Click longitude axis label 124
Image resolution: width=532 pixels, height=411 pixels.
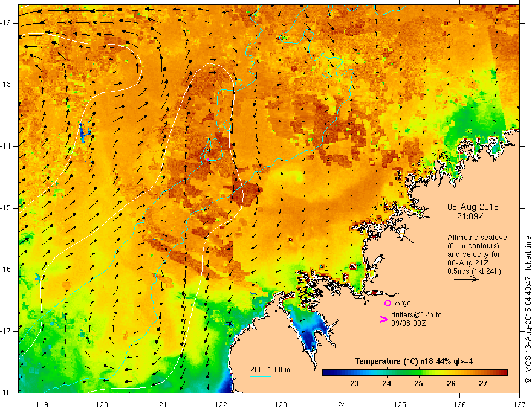click(x=340, y=404)
